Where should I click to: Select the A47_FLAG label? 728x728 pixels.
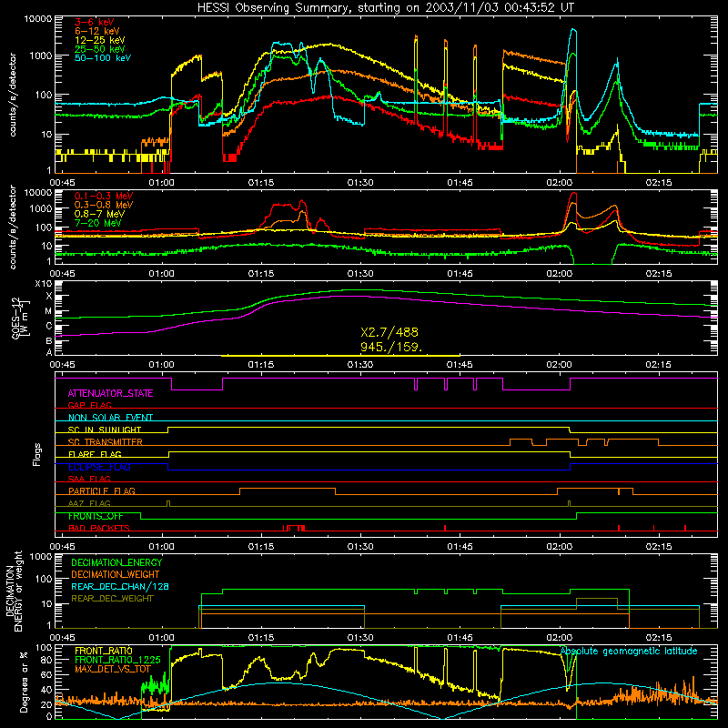89,503
